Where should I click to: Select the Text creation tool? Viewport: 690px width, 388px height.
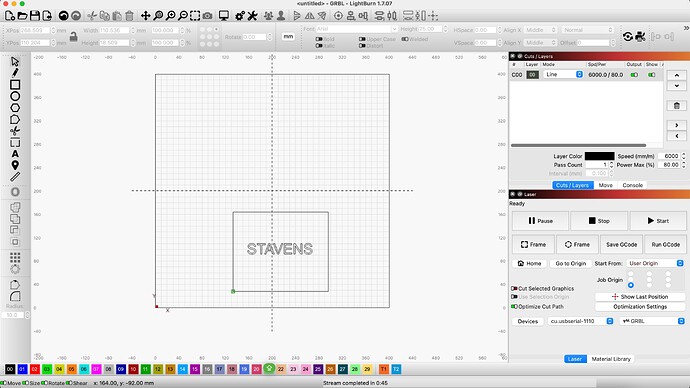click(x=15, y=154)
